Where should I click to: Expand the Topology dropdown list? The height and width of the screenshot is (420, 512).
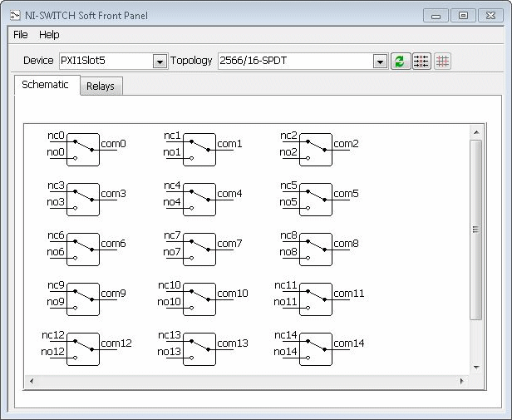point(380,62)
